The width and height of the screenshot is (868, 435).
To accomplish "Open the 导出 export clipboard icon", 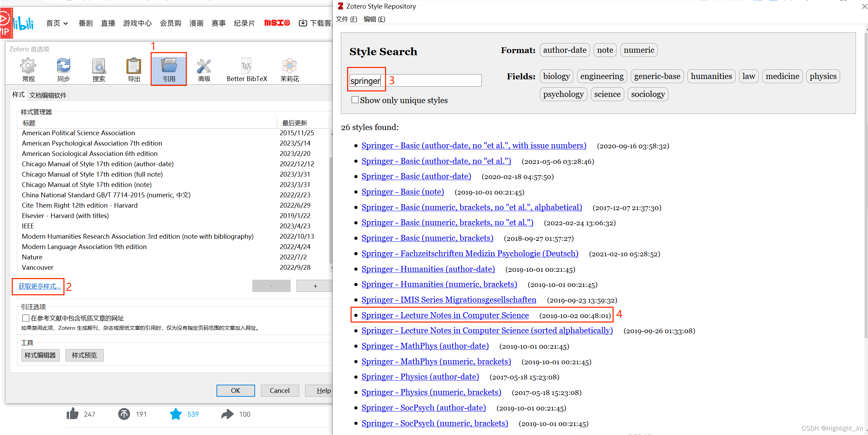I will click(x=134, y=67).
